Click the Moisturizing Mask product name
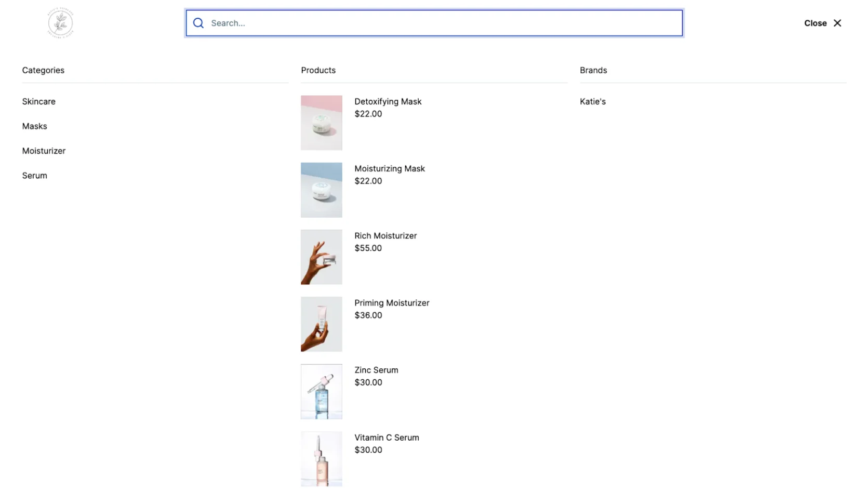The width and height of the screenshot is (852, 504). [x=390, y=168]
